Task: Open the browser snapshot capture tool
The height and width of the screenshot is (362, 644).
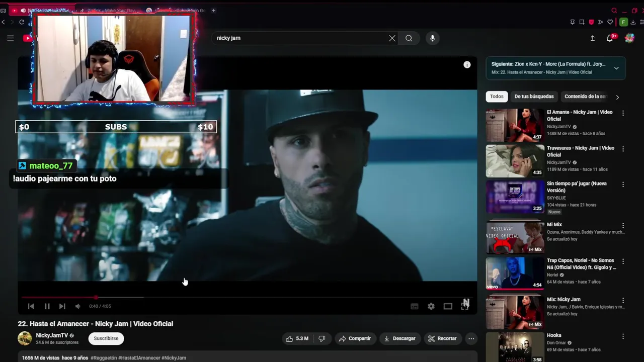Action: click(582, 22)
